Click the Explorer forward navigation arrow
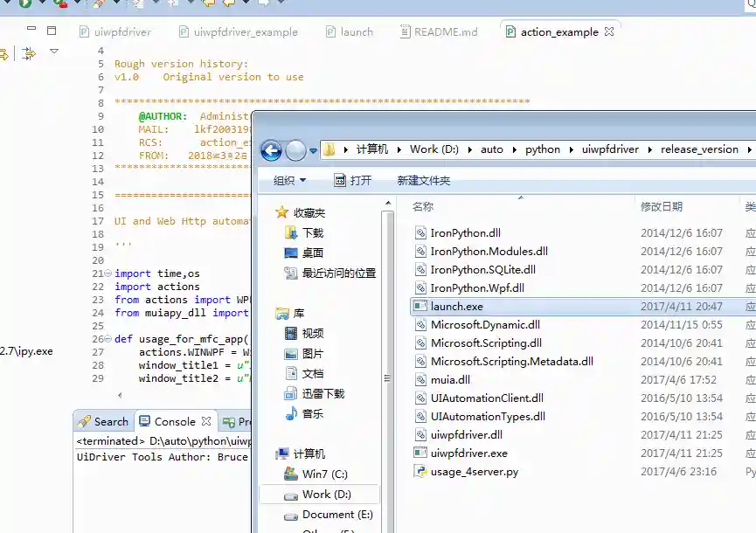Image resolution: width=756 pixels, height=533 pixels. pos(296,149)
